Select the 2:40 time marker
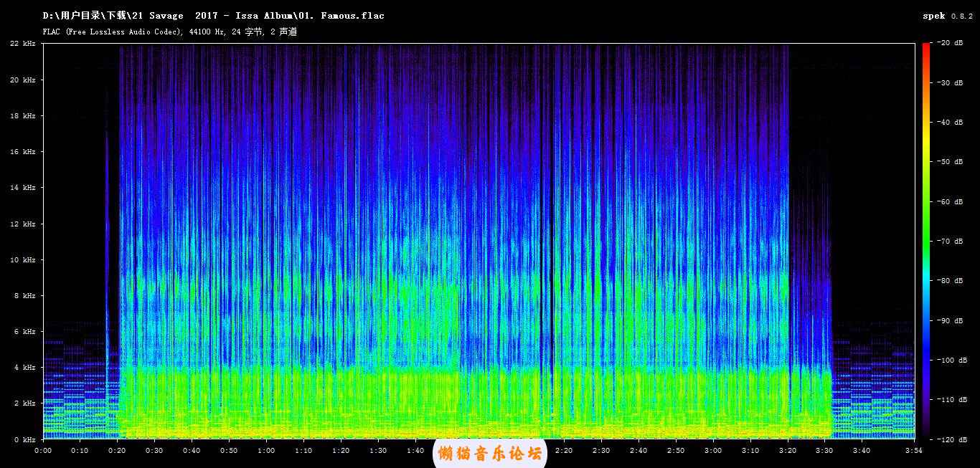This screenshot has height=468, width=980. 639,450
